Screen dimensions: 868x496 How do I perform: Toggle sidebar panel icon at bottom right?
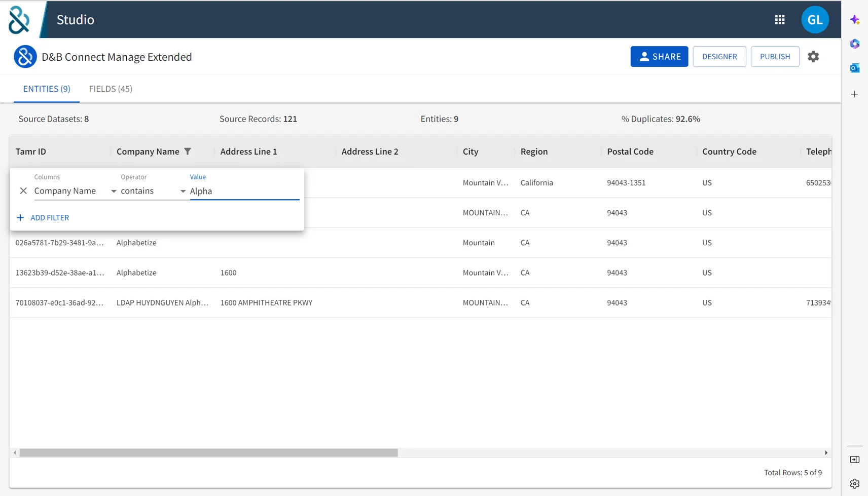tap(855, 460)
